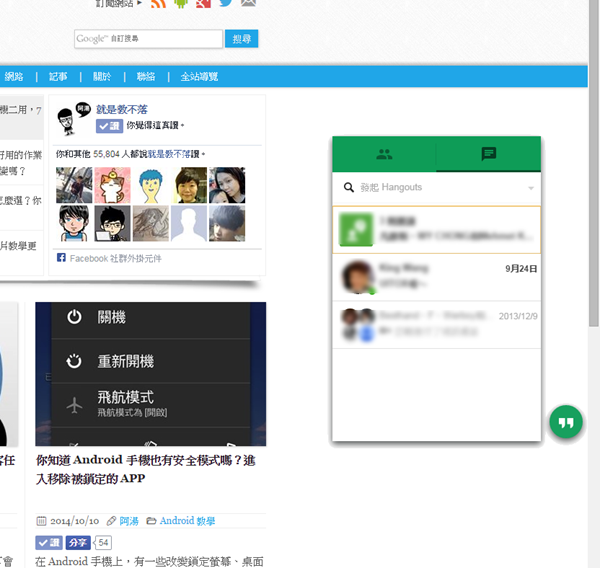Click the folder icon beside Android 教學

[151, 521]
